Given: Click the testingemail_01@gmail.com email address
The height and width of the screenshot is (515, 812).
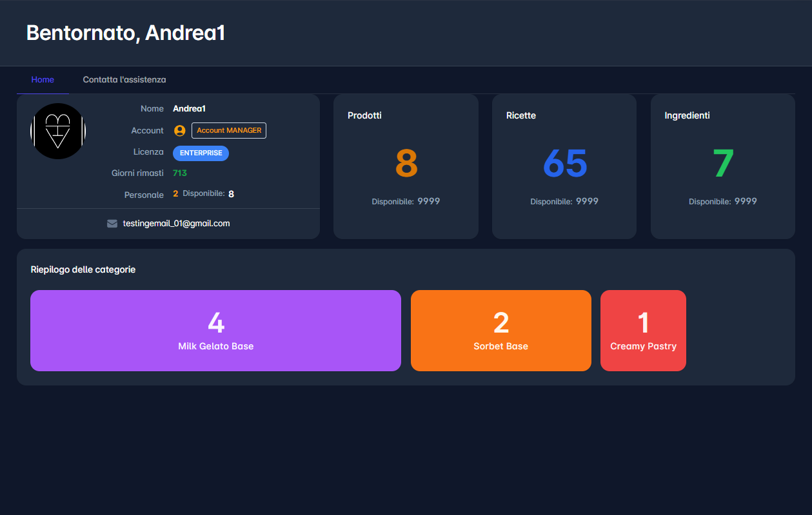Looking at the screenshot, I should tap(176, 224).
